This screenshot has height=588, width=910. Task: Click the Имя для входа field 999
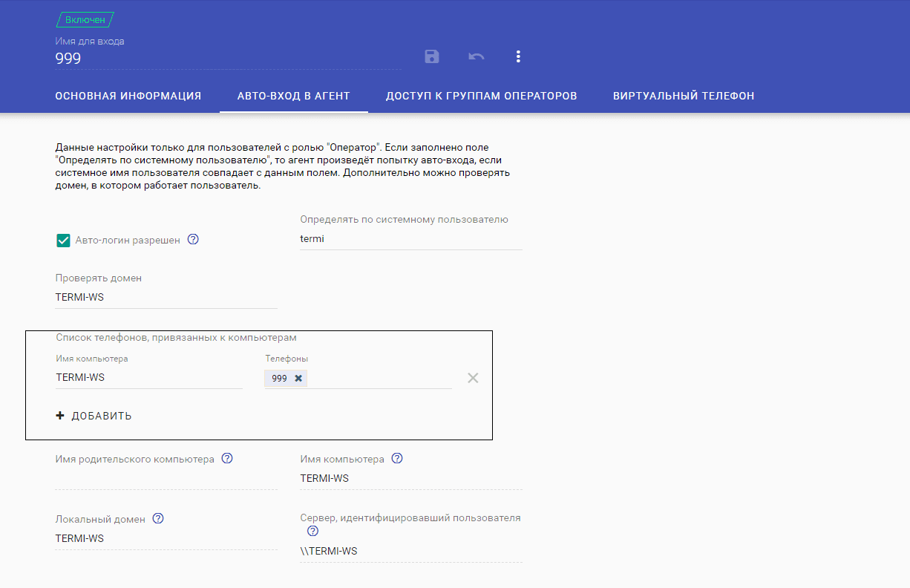pos(229,59)
